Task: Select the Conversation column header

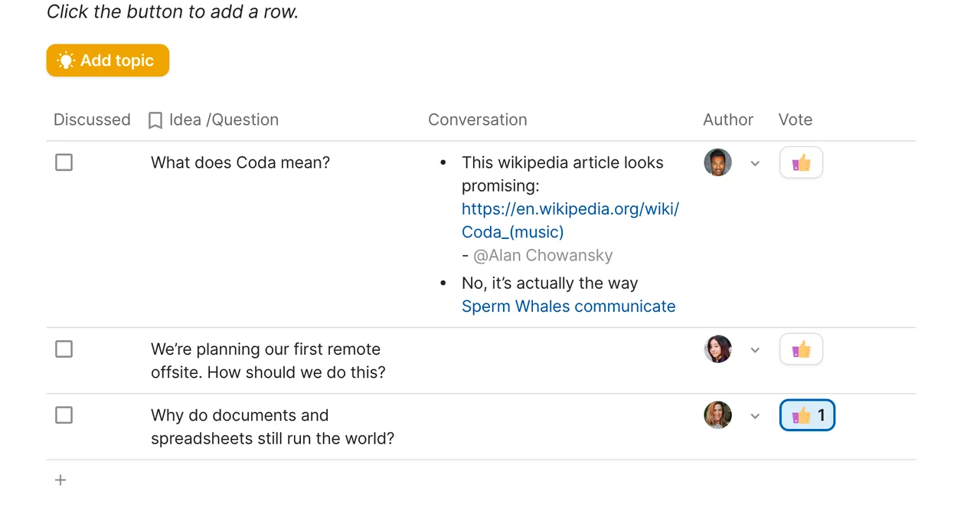Action: coord(478,120)
